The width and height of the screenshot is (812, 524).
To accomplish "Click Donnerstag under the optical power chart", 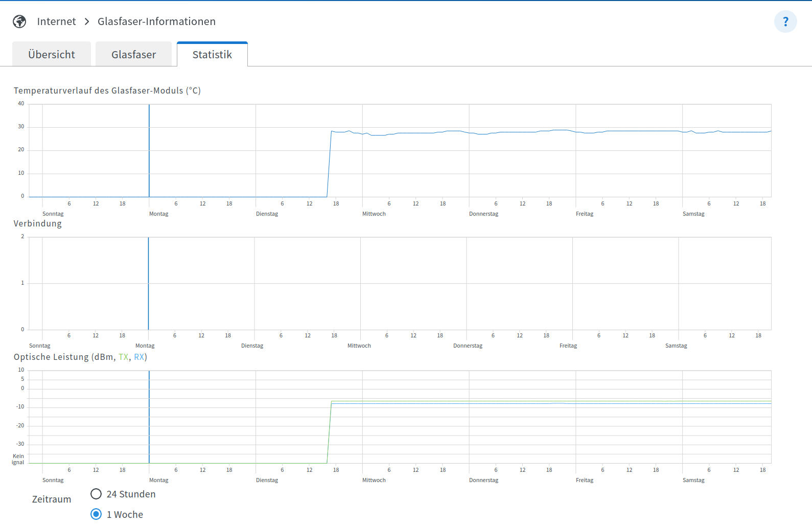I will (484, 480).
